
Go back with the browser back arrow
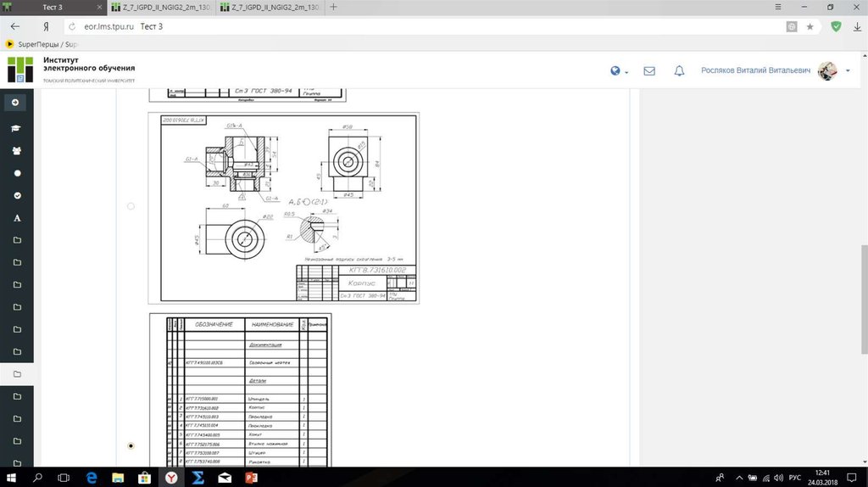(15, 26)
